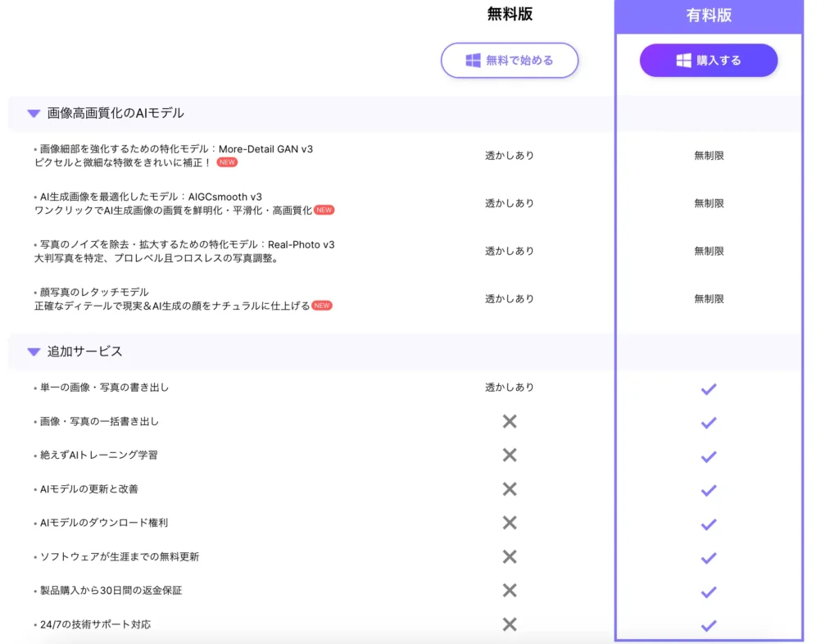Click the checkmark for 単一の画像・写真の書き出し in 有料版

click(x=708, y=388)
